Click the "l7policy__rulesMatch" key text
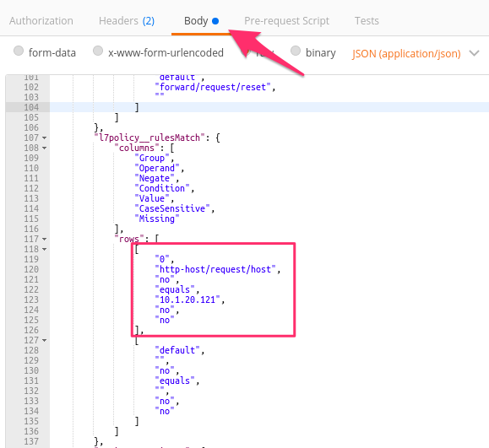Screen dimensions: 489x448 [149, 138]
